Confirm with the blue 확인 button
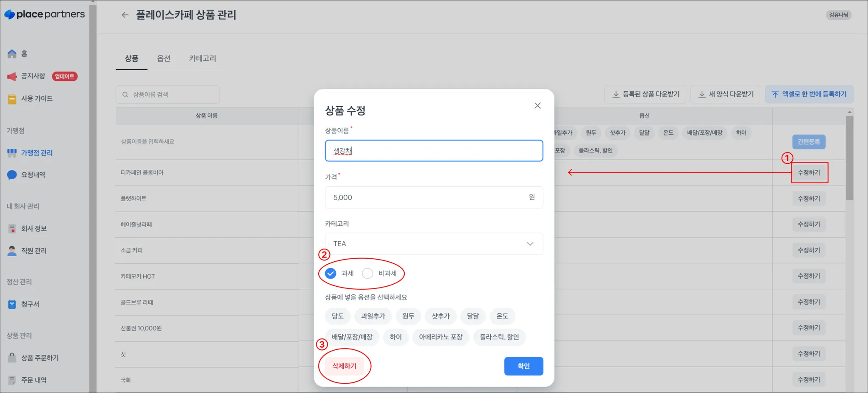This screenshot has width=868, height=393. point(524,366)
